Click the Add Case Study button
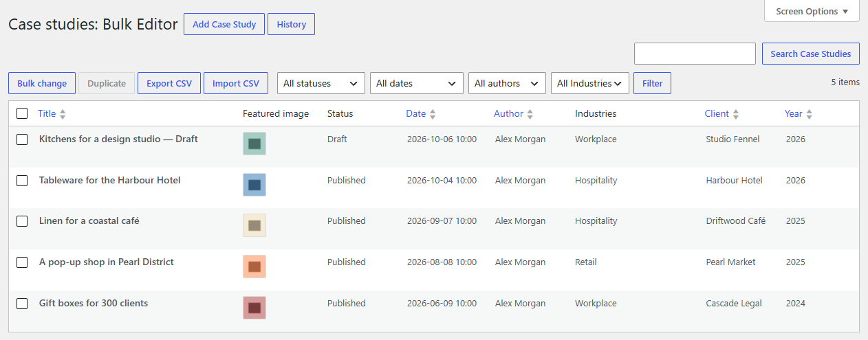Viewport: 868px width, 340px height. (x=224, y=24)
